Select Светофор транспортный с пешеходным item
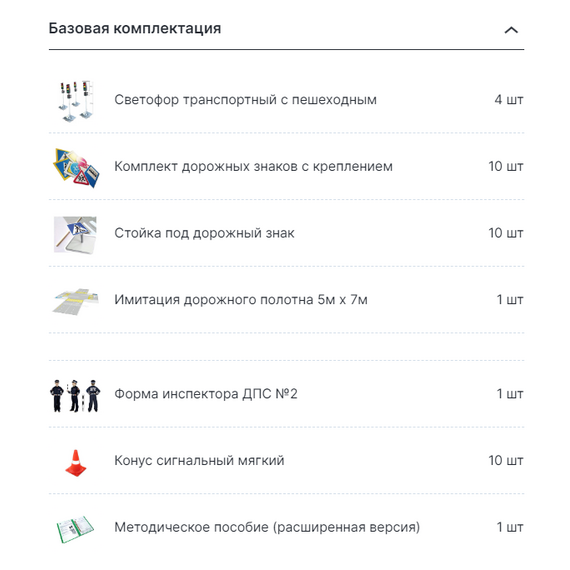This screenshot has width=570, height=570. [x=245, y=100]
